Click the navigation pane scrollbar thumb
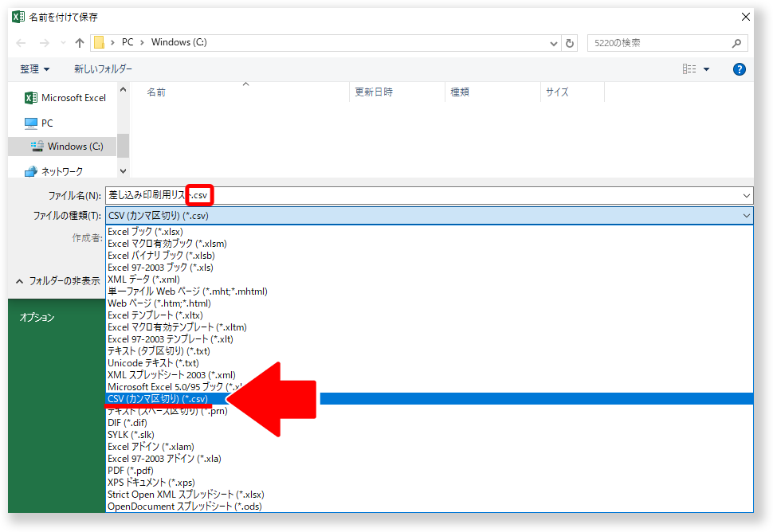The width and height of the screenshot is (773, 532). point(124,146)
